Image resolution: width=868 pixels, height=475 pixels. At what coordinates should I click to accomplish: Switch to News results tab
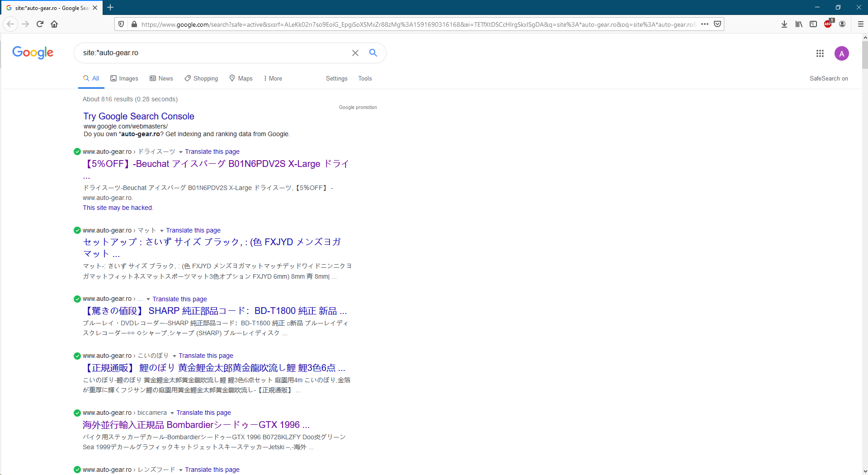(x=161, y=78)
